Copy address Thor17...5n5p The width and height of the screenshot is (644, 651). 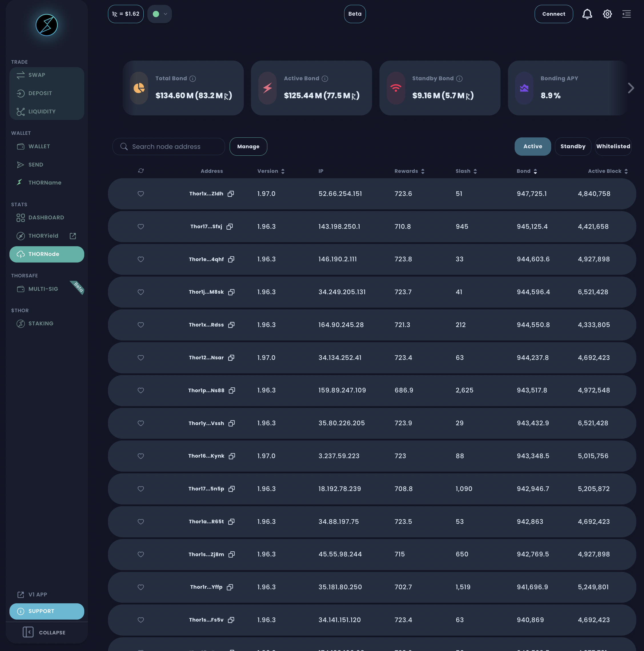231,488
